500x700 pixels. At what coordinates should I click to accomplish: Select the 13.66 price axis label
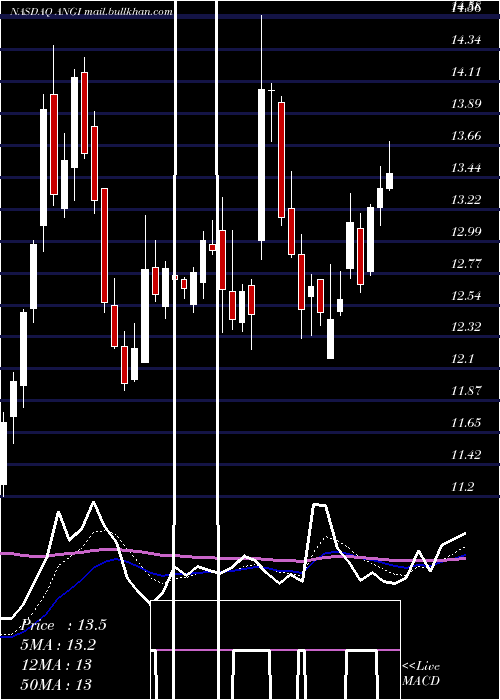(x=466, y=136)
